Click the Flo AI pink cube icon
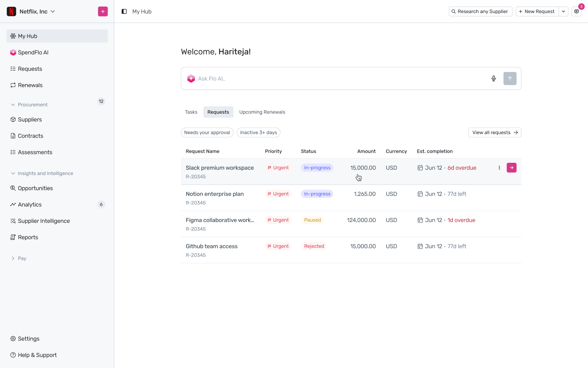This screenshot has height=368, width=588. 191,79
